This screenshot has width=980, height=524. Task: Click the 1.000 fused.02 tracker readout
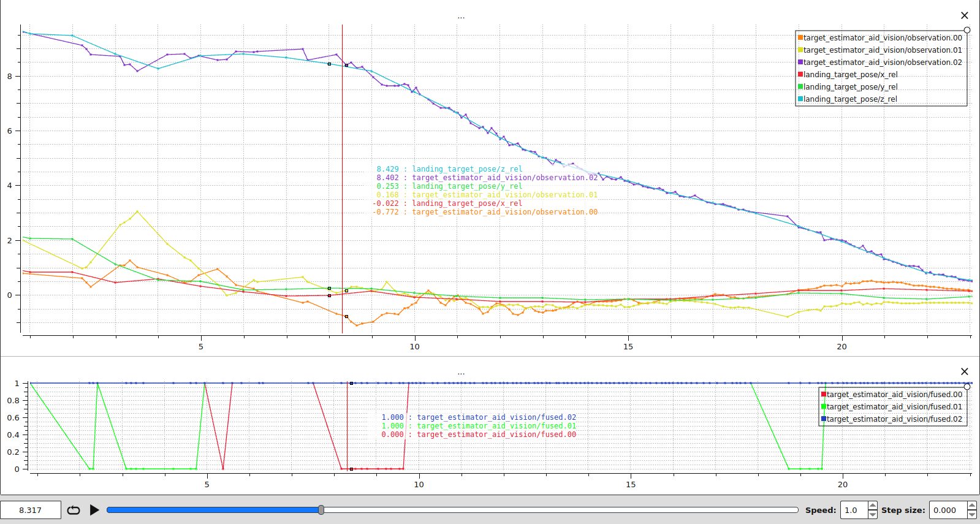click(479, 417)
